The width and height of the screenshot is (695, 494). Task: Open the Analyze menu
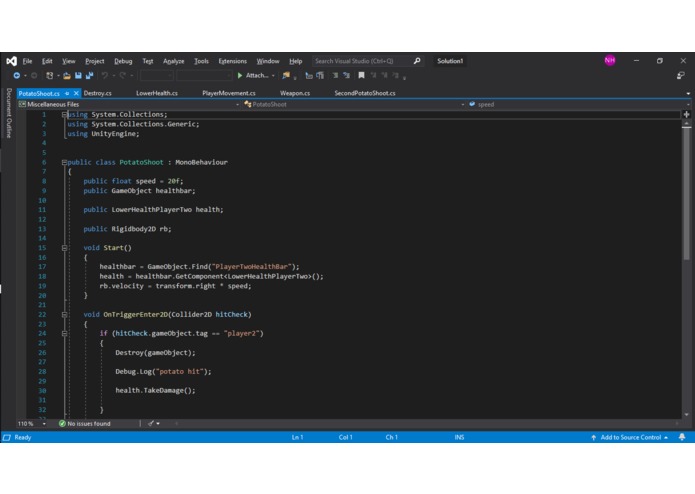(174, 61)
